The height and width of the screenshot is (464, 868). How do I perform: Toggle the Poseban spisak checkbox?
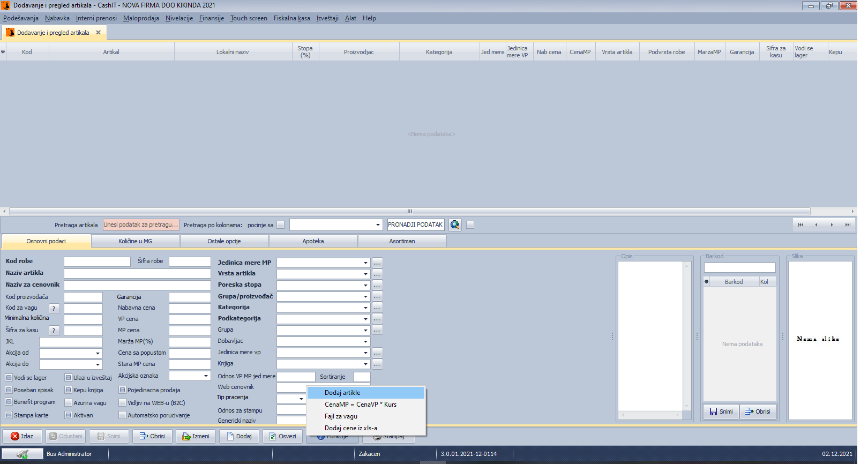click(9, 390)
